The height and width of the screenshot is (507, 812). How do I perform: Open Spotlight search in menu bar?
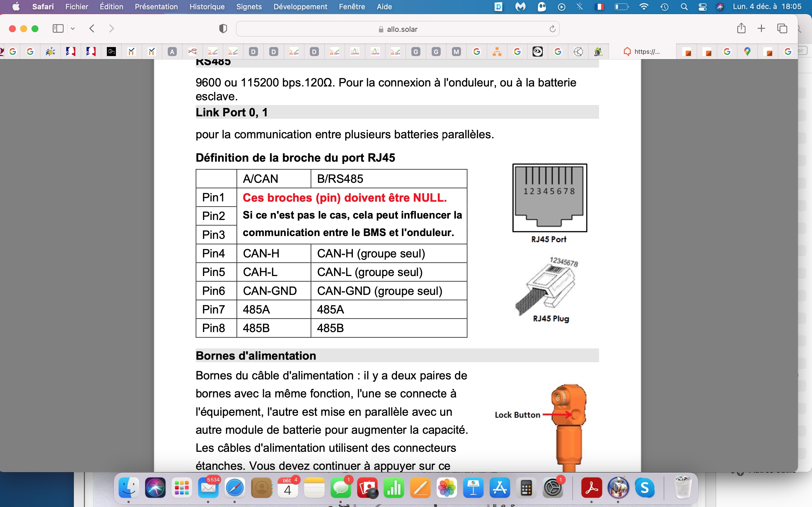pyautogui.click(x=684, y=7)
